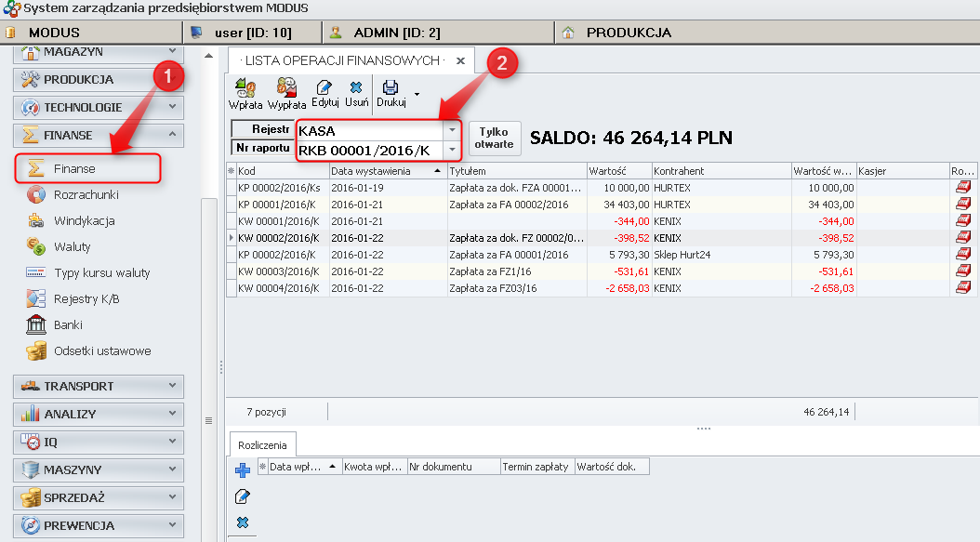The width and height of the screenshot is (980, 542).
Task: Click red book icon in KW 00001/2016/K row
Action: pyautogui.click(x=964, y=220)
